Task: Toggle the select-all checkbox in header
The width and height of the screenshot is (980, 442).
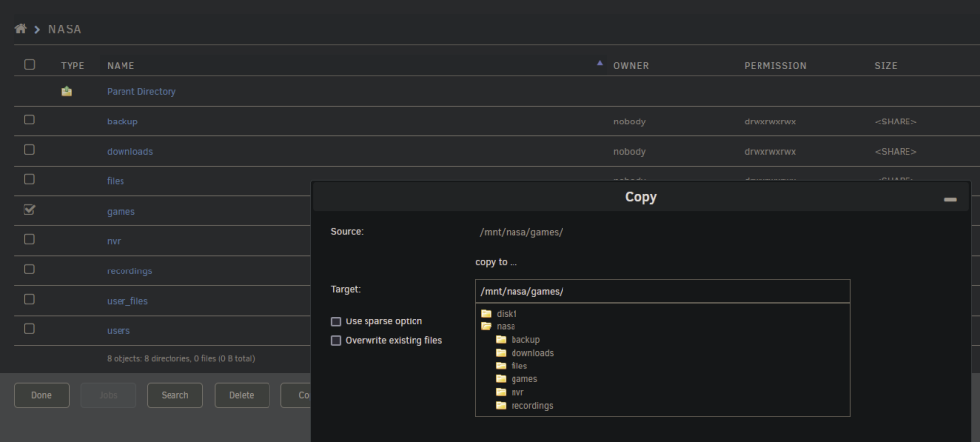Action: [x=29, y=64]
